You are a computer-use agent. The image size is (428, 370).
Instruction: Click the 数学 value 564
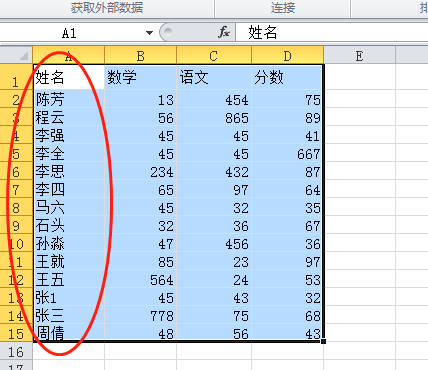point(140,280)
